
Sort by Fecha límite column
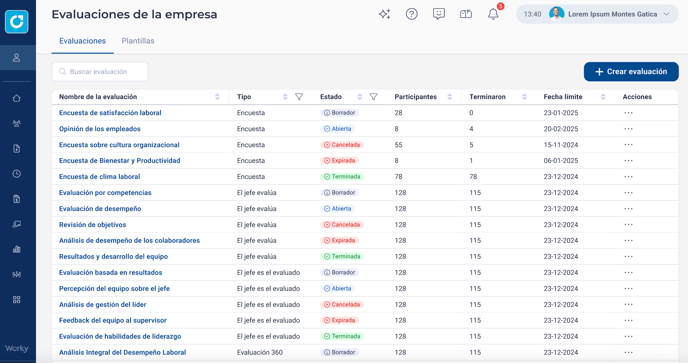[x=603, y=97]
